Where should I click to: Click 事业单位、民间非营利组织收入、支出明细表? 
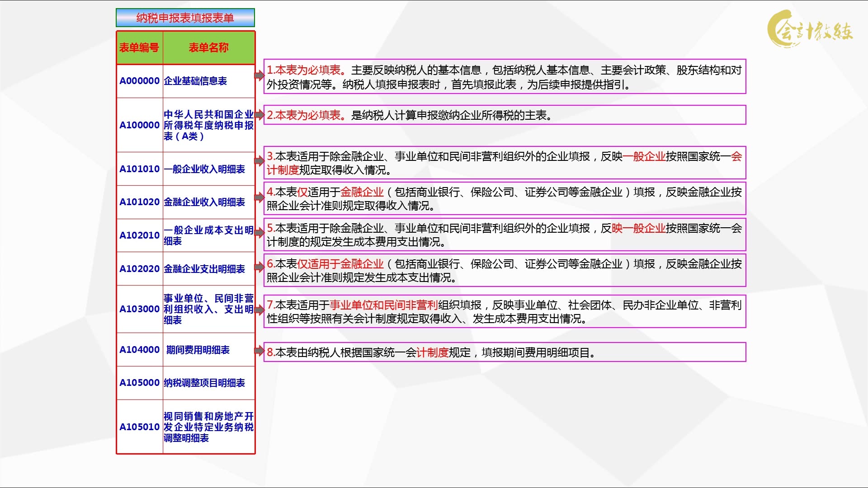(x=208, y=309)
